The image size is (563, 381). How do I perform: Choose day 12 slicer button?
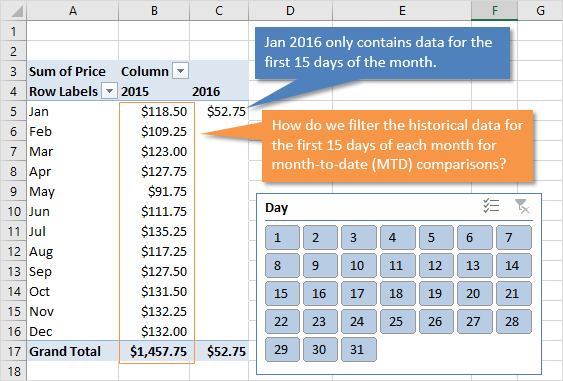point(436,265)
